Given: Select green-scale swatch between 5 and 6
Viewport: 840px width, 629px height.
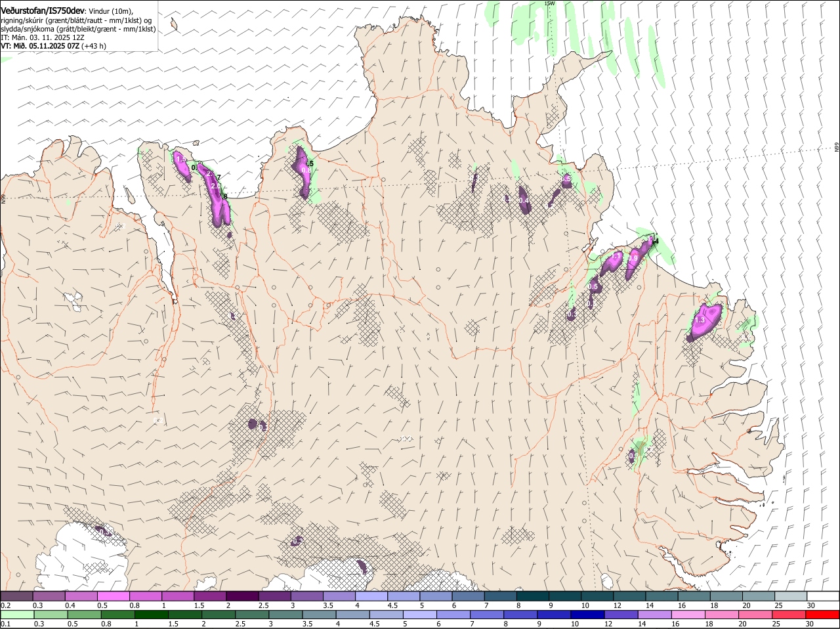Looking at the screenshot, I should pos(420,615).
